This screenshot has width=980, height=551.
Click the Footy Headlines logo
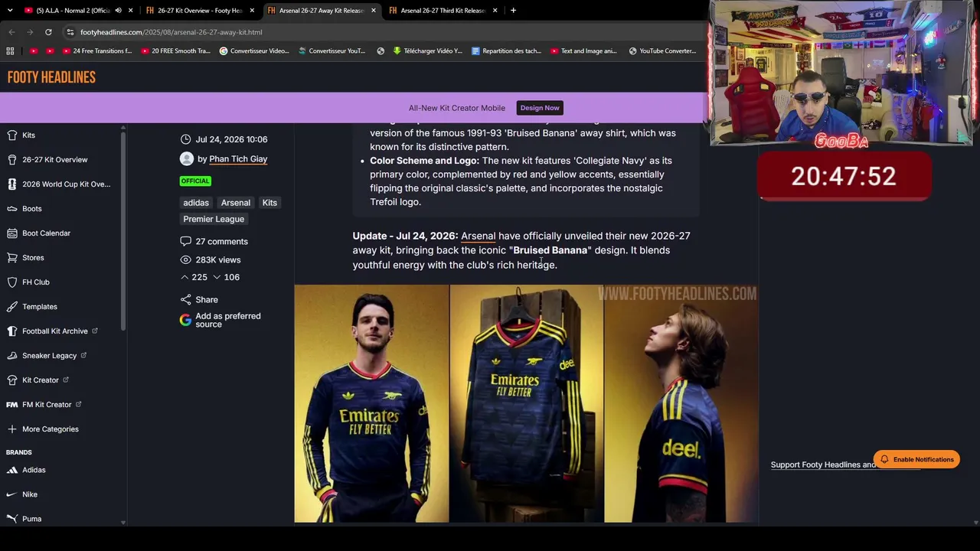click(x=51, y=77)
